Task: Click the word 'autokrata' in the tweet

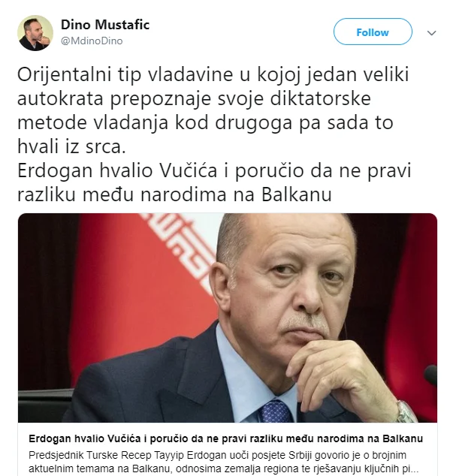Action: (x=60, y=98)
